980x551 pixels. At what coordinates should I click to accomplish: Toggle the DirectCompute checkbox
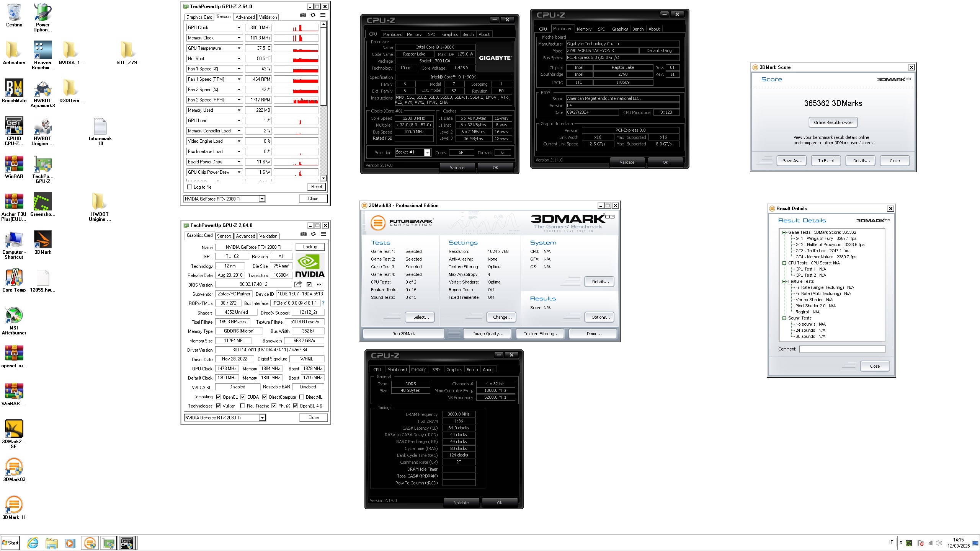click(265, 397)
